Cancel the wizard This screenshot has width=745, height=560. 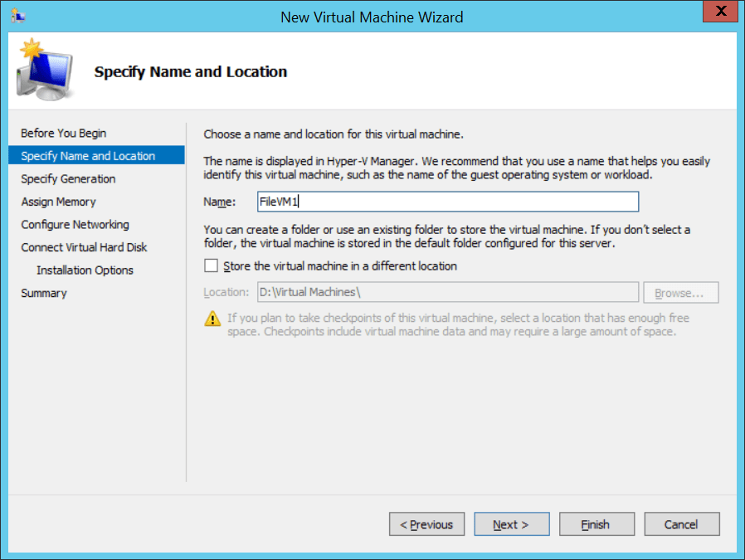(x=682, y=523)
